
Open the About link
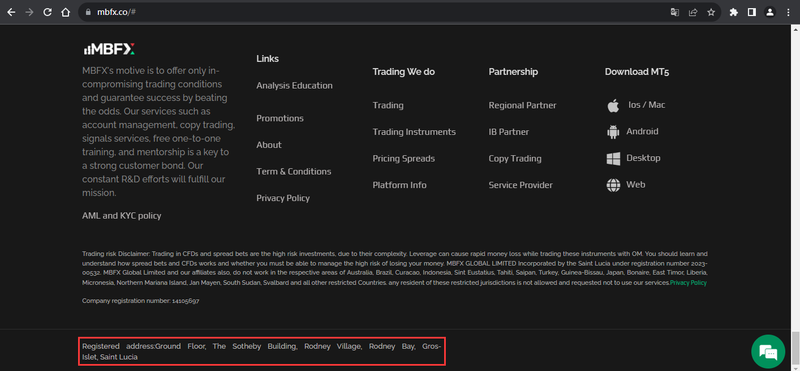click(269, 145)
